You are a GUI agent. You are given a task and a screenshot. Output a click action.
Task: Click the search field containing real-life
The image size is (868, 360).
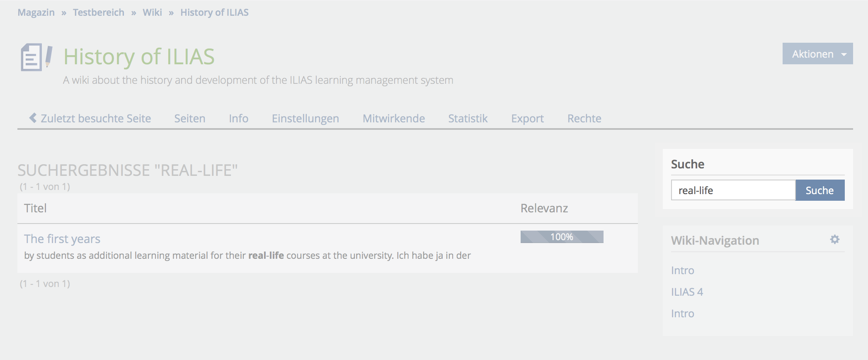(x=733, y=190)
